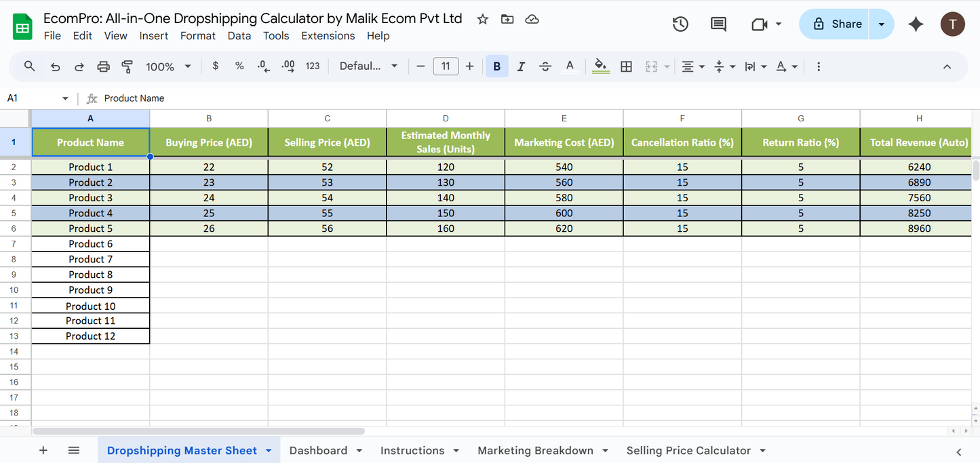The image size is (980, 463).
Task: Open Marketing Breakdown tab menu arrow
Action: point(605,451)
